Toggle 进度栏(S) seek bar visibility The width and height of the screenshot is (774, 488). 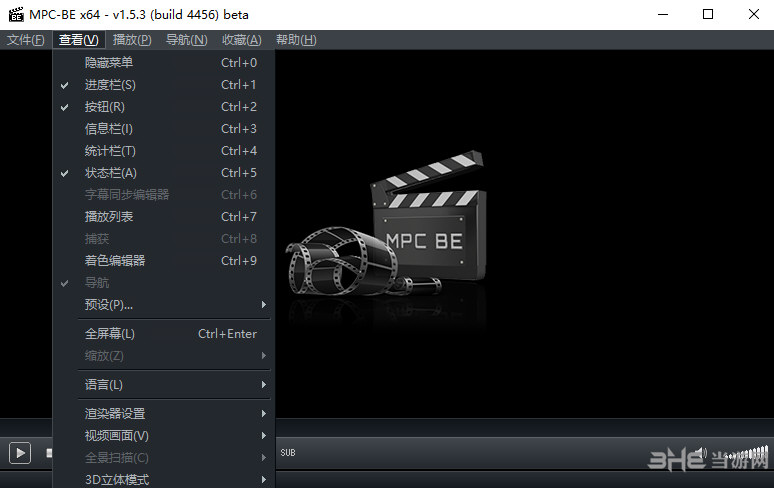(x=164, y=85)
